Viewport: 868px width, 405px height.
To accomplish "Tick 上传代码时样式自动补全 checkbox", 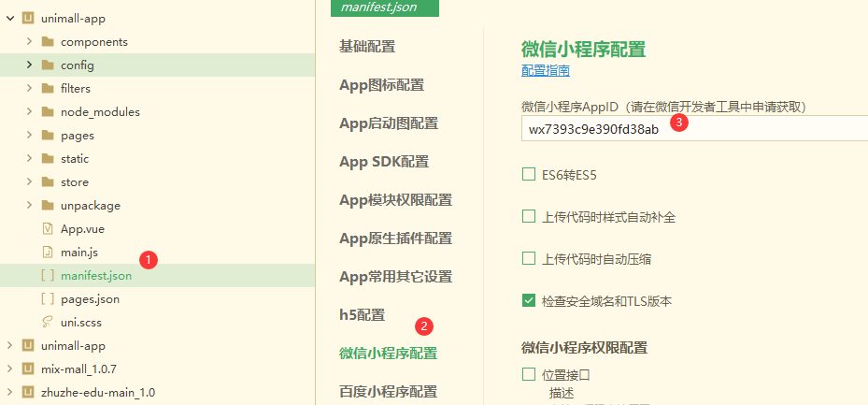I will (529, 217).
